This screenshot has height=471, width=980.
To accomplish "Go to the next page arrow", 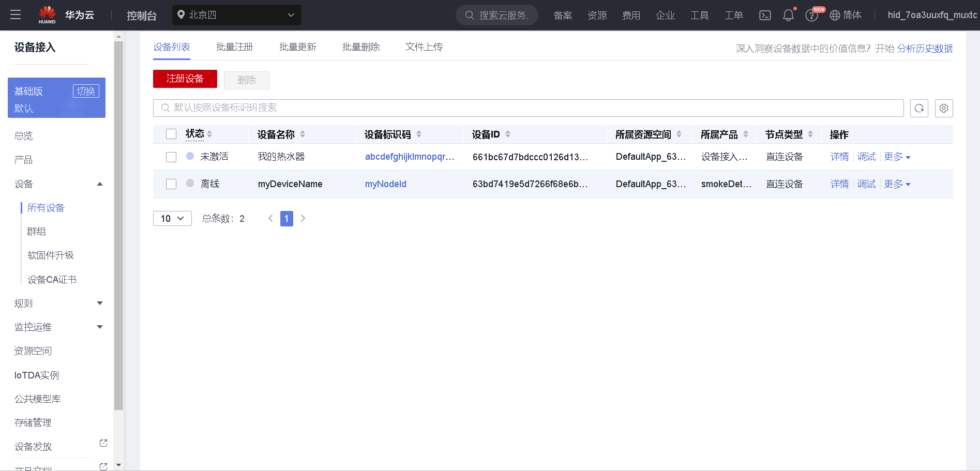I will [303, 218].
